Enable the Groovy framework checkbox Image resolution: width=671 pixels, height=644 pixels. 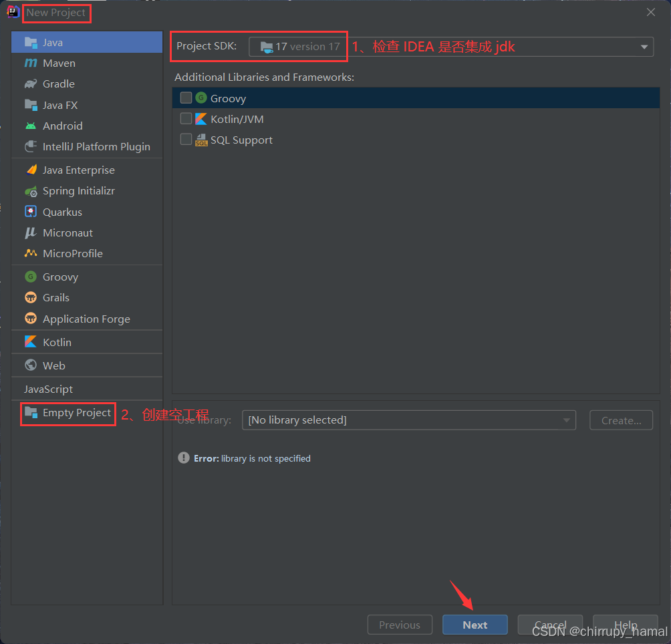186,98
